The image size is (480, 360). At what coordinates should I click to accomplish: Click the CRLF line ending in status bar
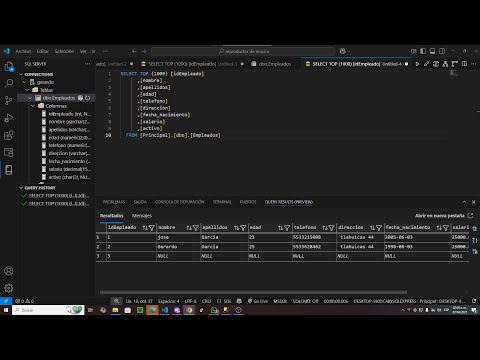point(207,301)
